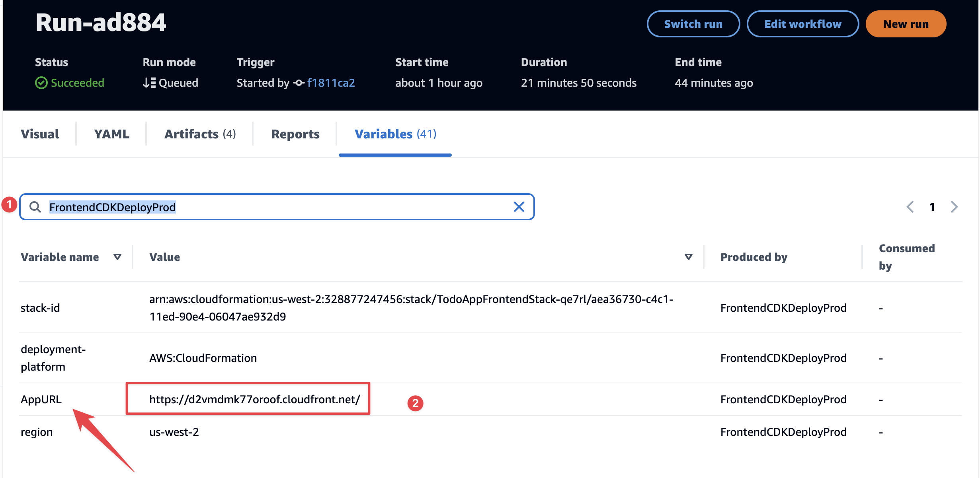
Task: Click the Queued run mode icon
Action: (149, 83)
